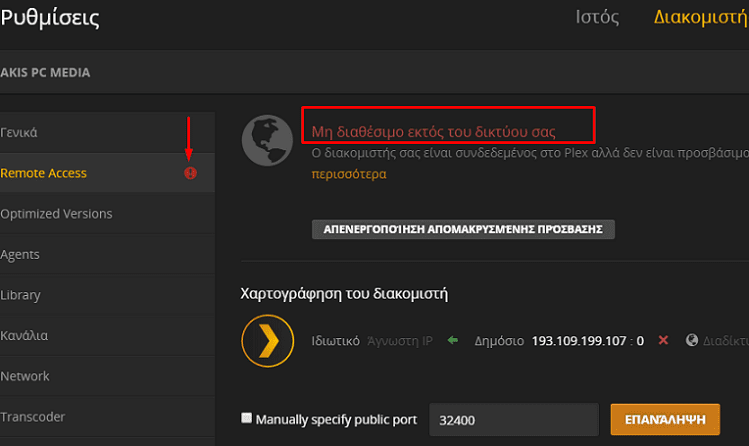This screenshot has height=446, width=749.
Task: Click the public port field showing 32400
Action: (x=514, y=420)
